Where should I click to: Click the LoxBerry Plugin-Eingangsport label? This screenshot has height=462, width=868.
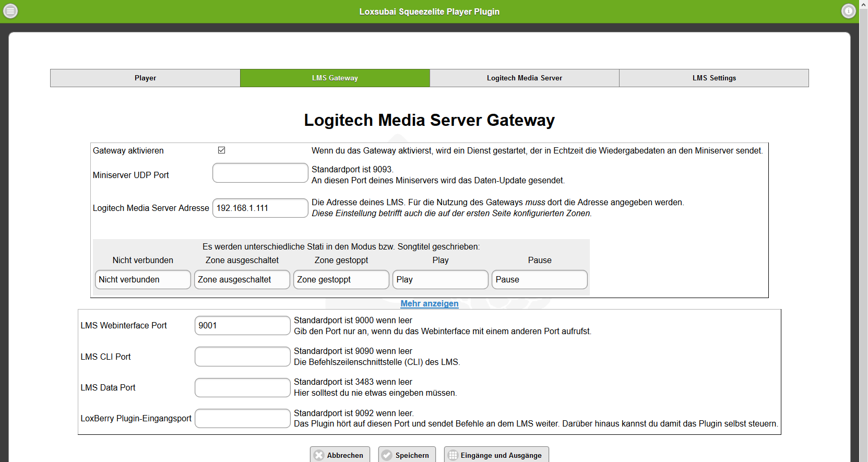(x=136, y=418)
